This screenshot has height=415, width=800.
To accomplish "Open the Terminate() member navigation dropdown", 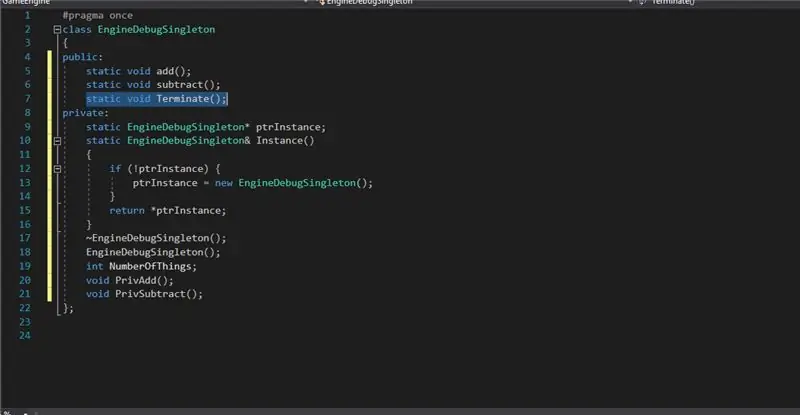I will click(718, 3).
